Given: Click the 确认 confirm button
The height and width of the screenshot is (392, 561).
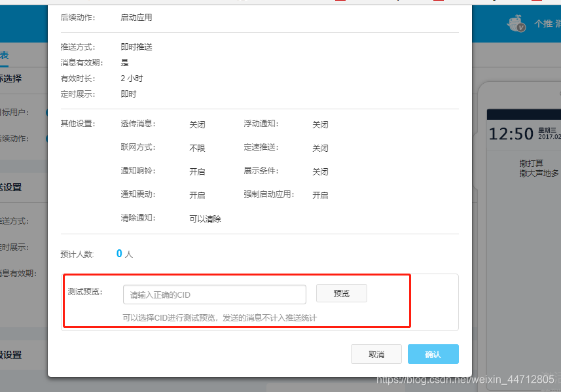Looking at the screenshot, I should pyautogui.click(x=433, y=354).
